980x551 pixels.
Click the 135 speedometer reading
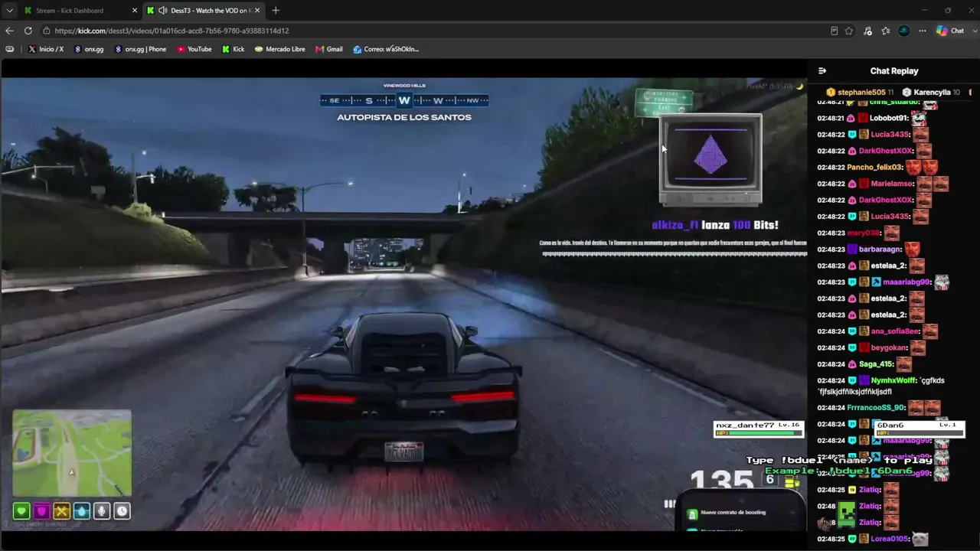click(x=722, y=482)
